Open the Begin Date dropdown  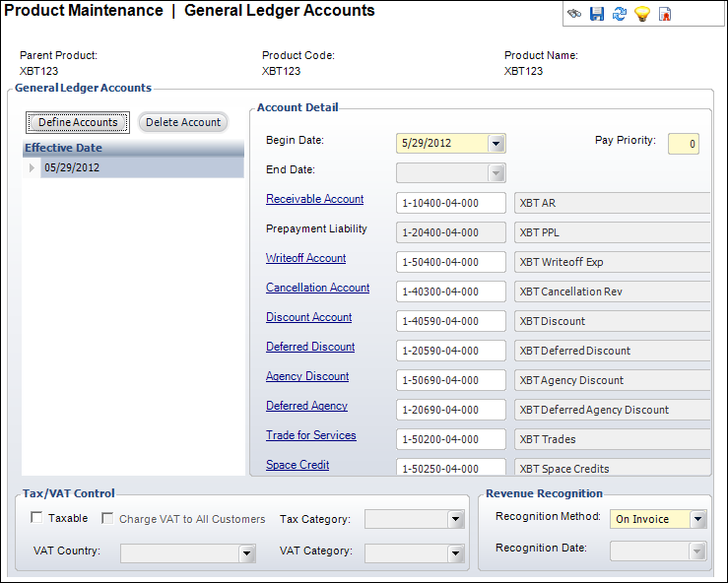tap(496, 143)
